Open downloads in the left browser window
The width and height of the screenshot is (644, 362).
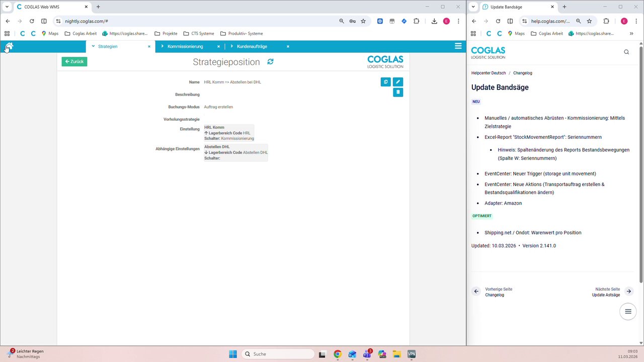[x=434, y=21]
